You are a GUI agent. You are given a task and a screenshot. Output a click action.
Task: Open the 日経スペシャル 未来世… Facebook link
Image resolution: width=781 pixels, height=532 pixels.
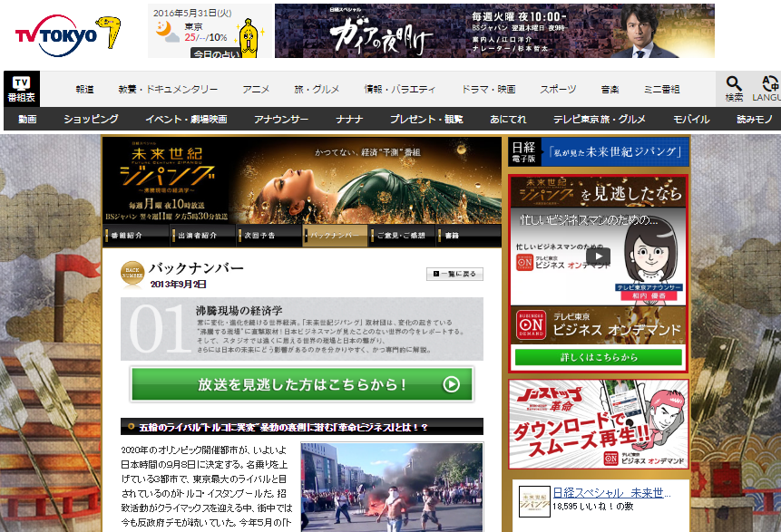(611, 493)
